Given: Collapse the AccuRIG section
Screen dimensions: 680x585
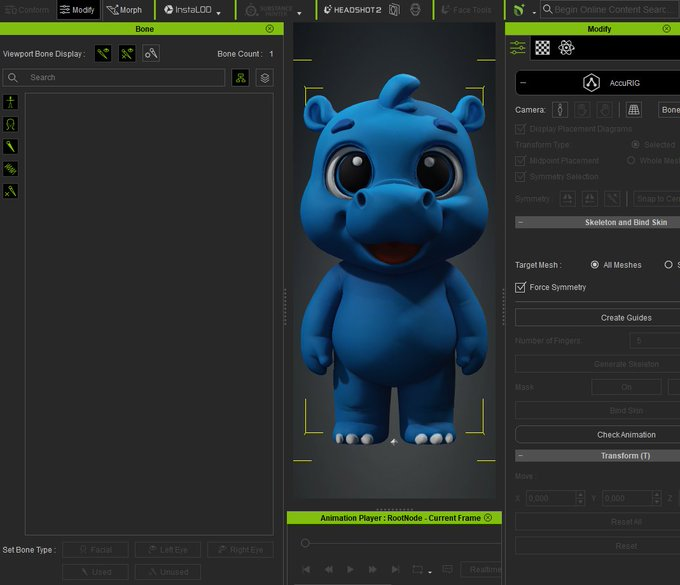Looking at the screenshot, I should [x=523, y=83].
